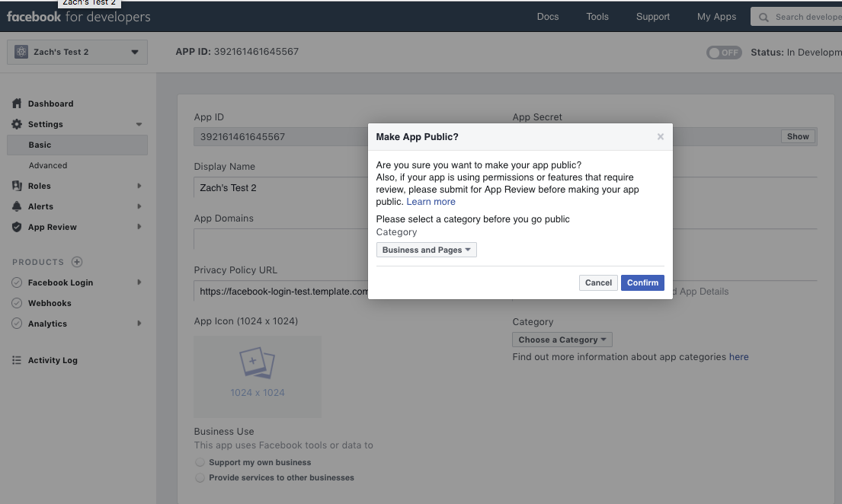Select Basic settings in sidebar

click(x=77, y=145)
